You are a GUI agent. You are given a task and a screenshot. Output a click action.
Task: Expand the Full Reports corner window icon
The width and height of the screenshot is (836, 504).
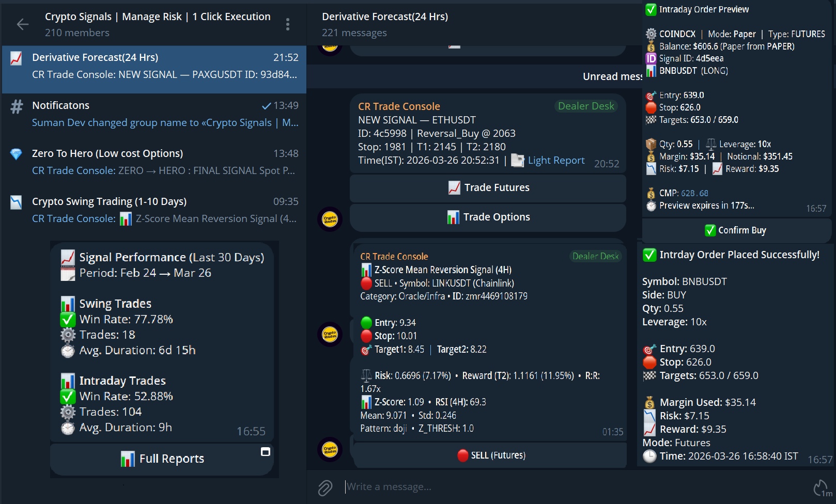pyautogui.click(x=266, y=452)
